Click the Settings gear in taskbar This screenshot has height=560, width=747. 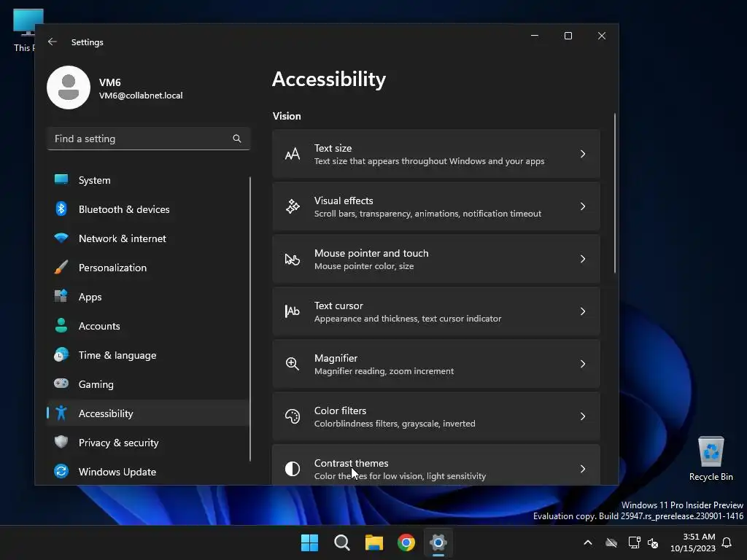point(438,542)
